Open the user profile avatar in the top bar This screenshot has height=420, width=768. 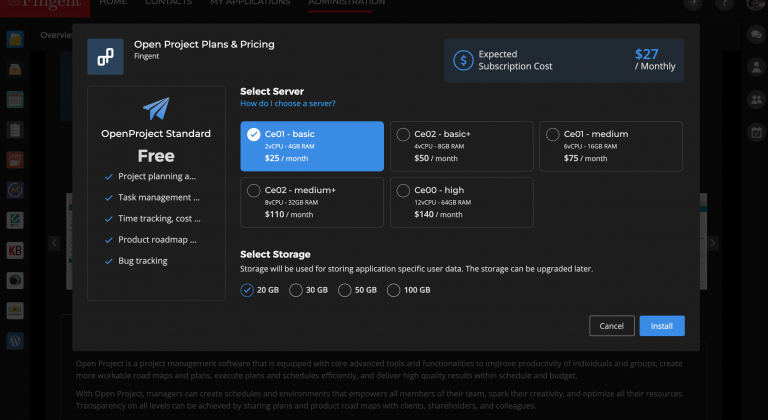(756, 3)
